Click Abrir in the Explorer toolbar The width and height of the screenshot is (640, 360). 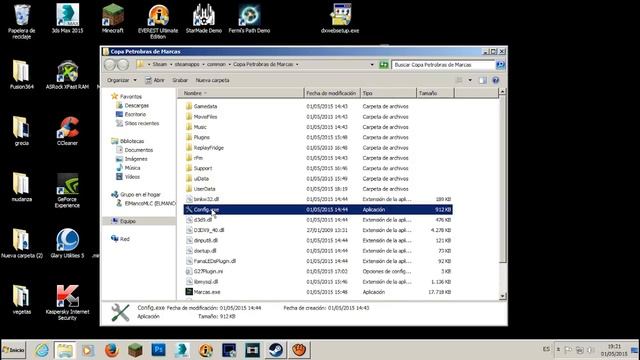[155, 80]
